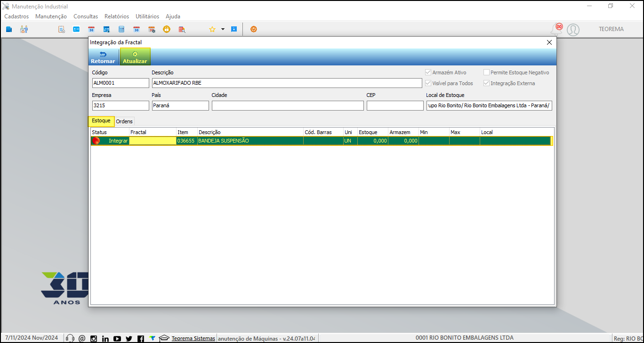Toggle the Integração Externa checkbox

click(x=486, y=83)
